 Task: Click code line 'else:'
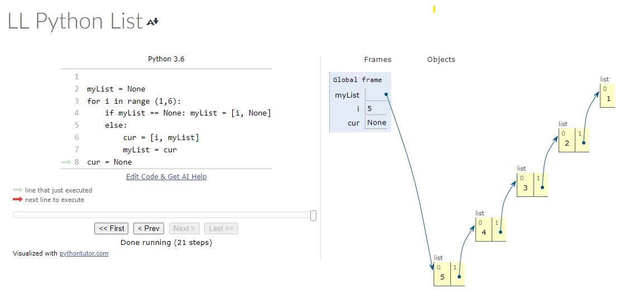tap(116, 125)
